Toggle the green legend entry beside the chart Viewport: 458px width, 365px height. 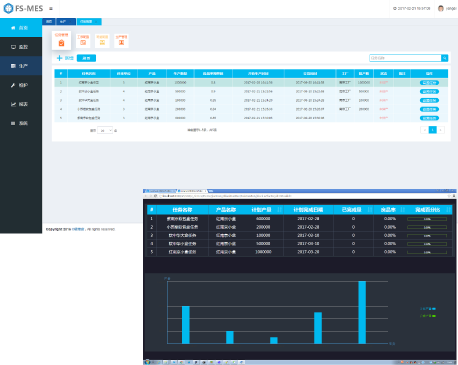click(x=428, y=316)
